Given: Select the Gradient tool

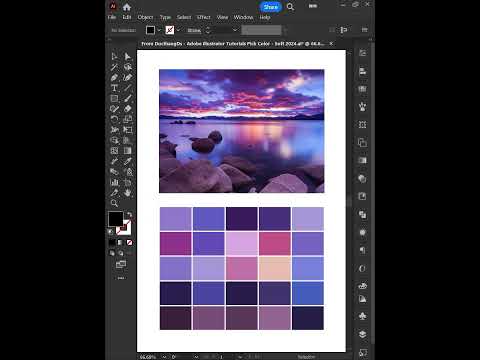Looking at the screenshot, I should [x=127, y=151].
